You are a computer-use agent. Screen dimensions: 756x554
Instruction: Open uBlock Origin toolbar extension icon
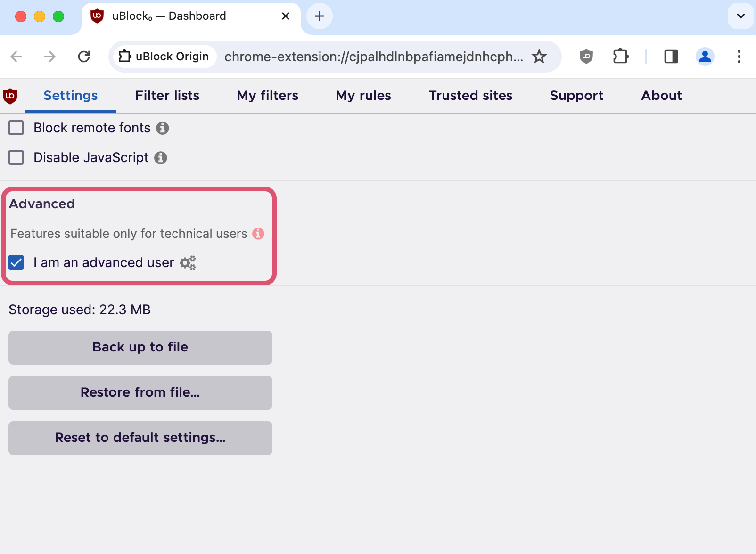point(586,57)
